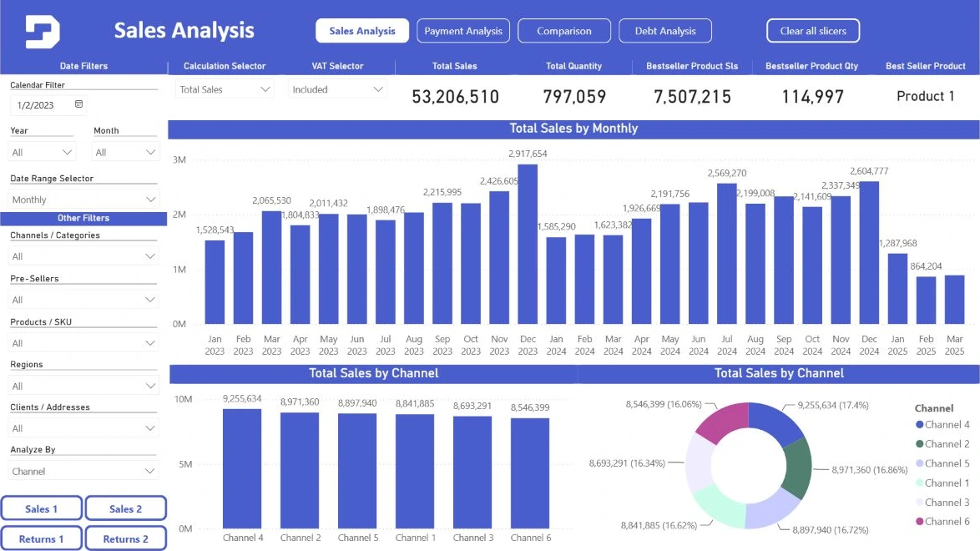Viewport: 980px width, 551px height.
Task: Switch to Sales Analysis tab
Action: tap(362, 31)
